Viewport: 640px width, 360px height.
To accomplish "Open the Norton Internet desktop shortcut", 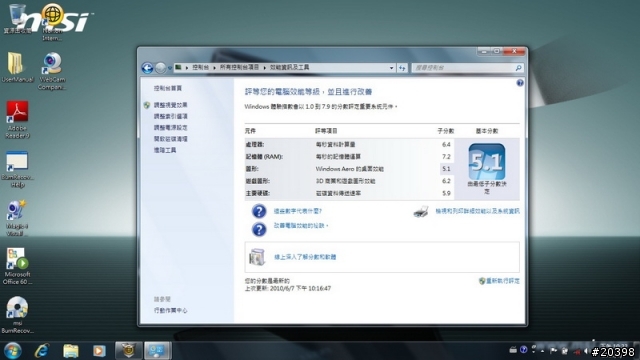I will click(x=52, y=22).
